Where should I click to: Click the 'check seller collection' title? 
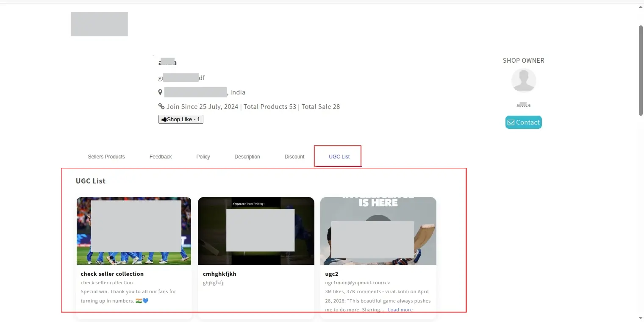(x=112, y=274)
